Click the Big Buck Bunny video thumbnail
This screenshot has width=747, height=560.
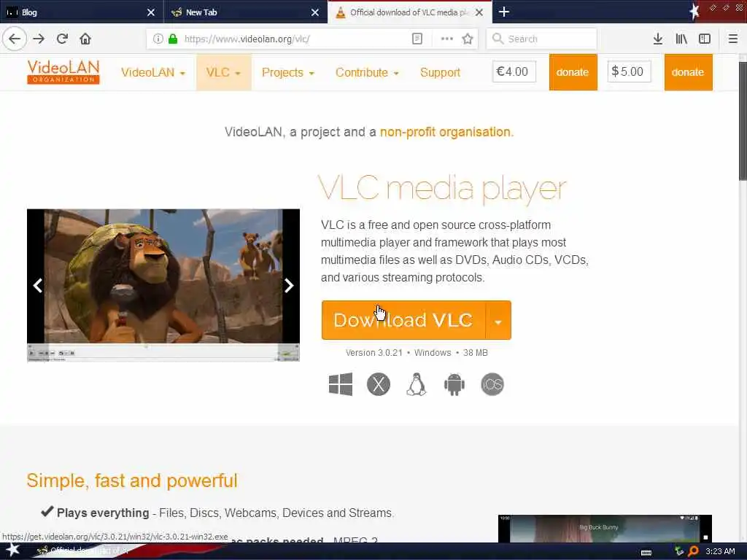[x=605, y=528]
